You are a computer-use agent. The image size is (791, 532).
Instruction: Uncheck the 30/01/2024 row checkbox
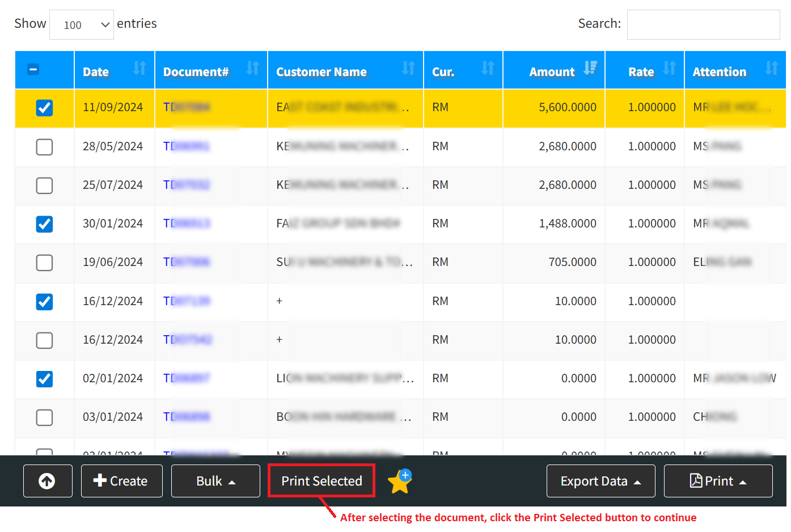click(x=44, y=224)
